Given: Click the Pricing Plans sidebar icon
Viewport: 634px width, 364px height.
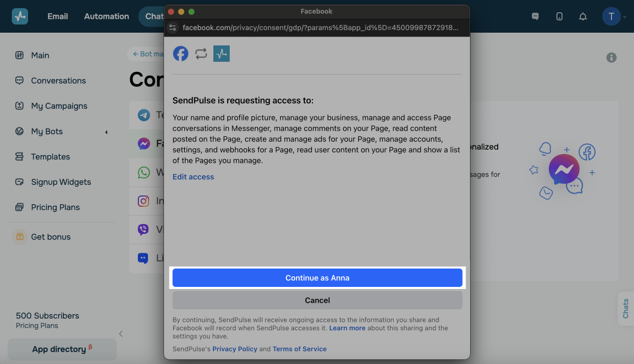Looking at the screenshot, I should [x=19, y=207].
